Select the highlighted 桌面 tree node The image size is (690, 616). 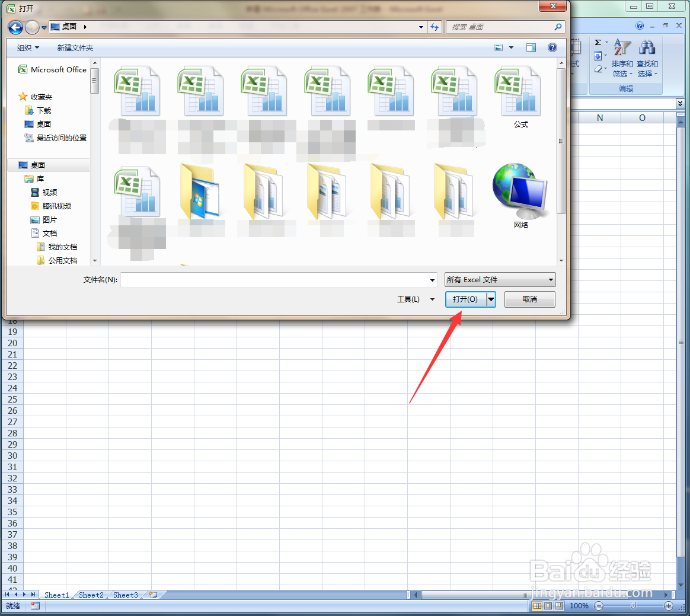click(49, 165)
